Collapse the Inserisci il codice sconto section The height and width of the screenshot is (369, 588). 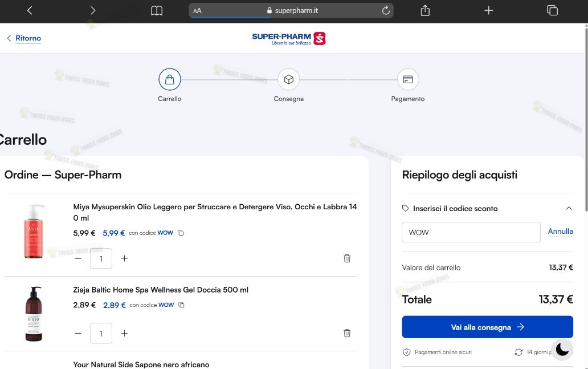click(x=569, y=208)
